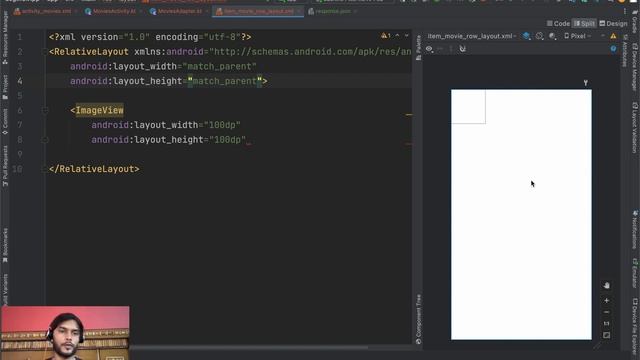Click the horizontal scrollbar under the editor
This screenshot has width=640, height=360.
[x=249, y=347]
